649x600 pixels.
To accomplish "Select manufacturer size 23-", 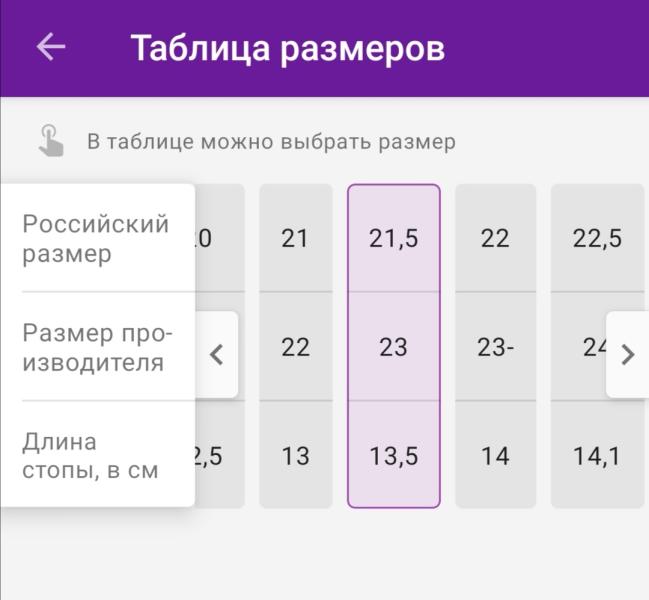I will pos(495,347).
